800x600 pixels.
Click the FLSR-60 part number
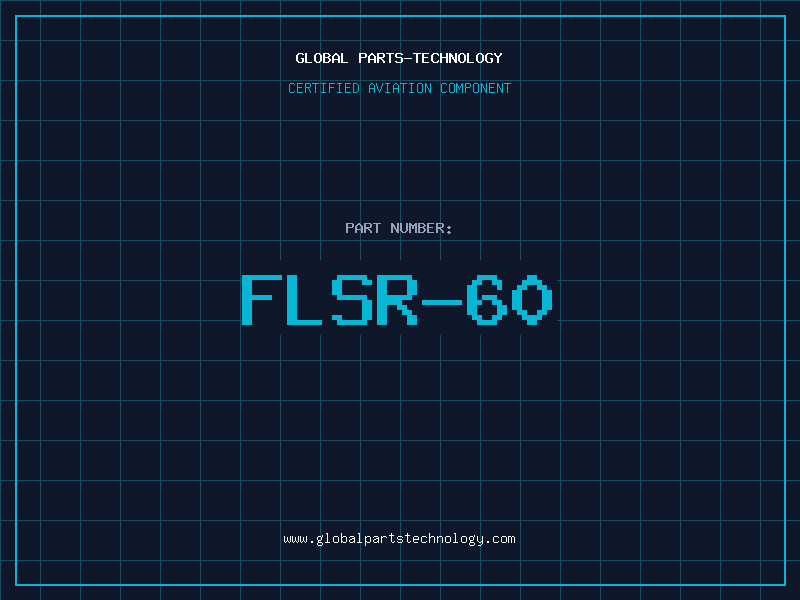[x=397, y=300]
